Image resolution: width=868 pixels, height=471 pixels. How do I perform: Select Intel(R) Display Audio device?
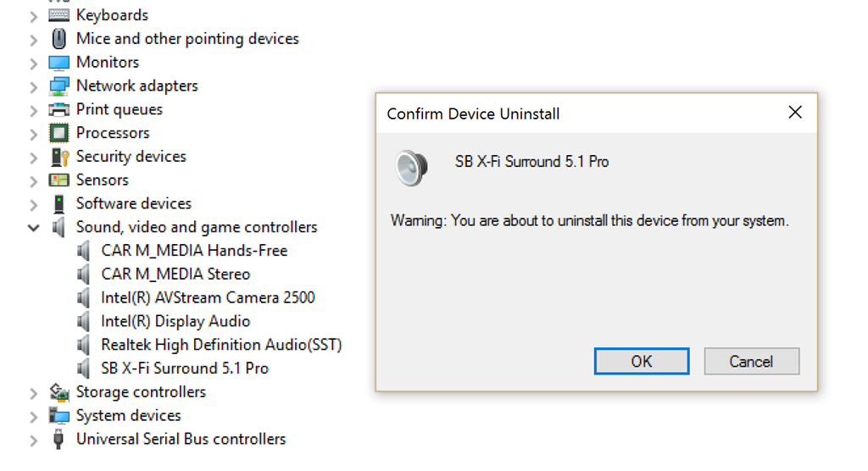tap(175, 322)
